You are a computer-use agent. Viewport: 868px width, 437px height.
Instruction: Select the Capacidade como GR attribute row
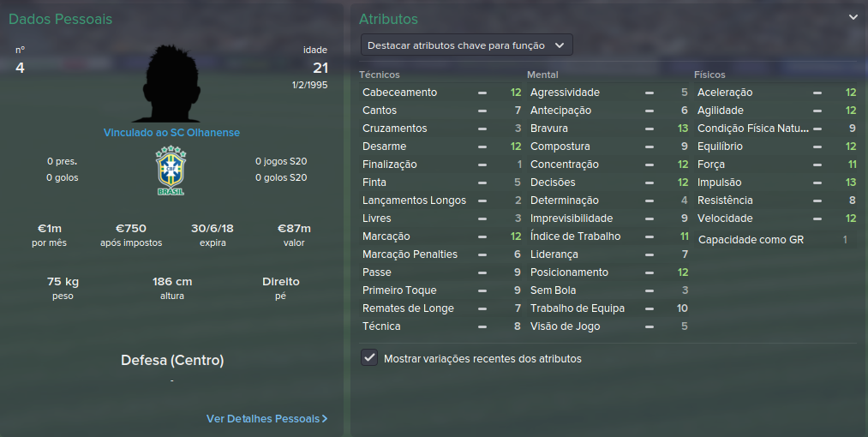[774, 240]
